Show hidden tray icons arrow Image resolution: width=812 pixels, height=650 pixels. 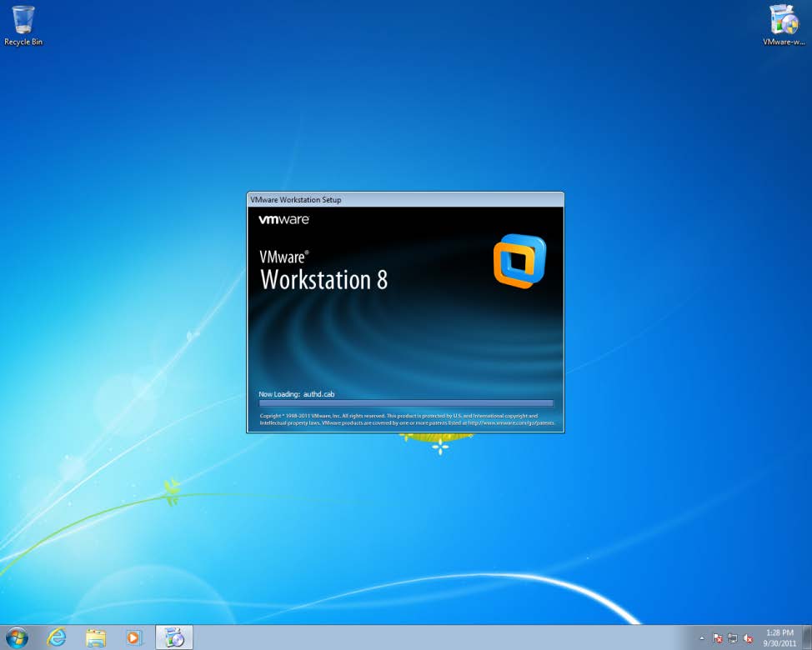pos(702,638)
